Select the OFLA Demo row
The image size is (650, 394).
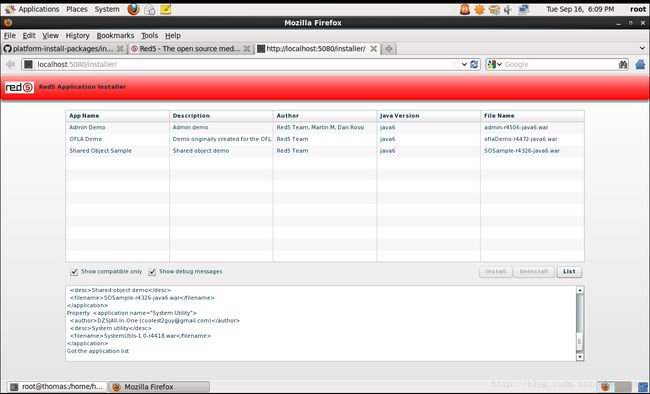[x=325, y=139]
